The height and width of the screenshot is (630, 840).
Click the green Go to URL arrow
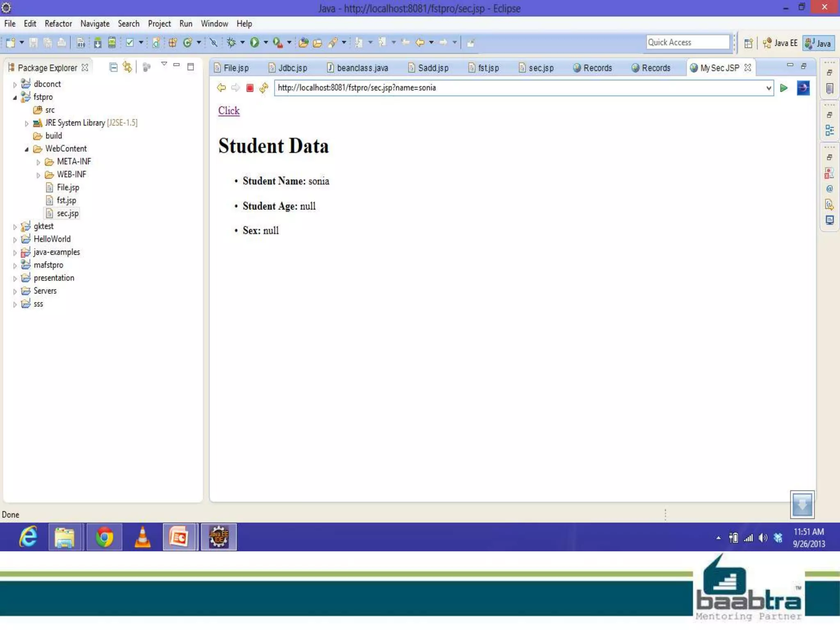[783, 88]
